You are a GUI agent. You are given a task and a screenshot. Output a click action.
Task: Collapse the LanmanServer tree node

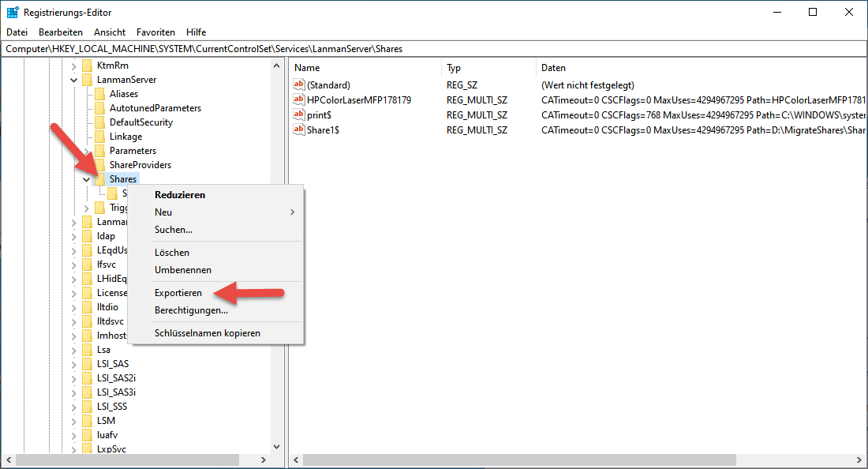coord(74,80)
